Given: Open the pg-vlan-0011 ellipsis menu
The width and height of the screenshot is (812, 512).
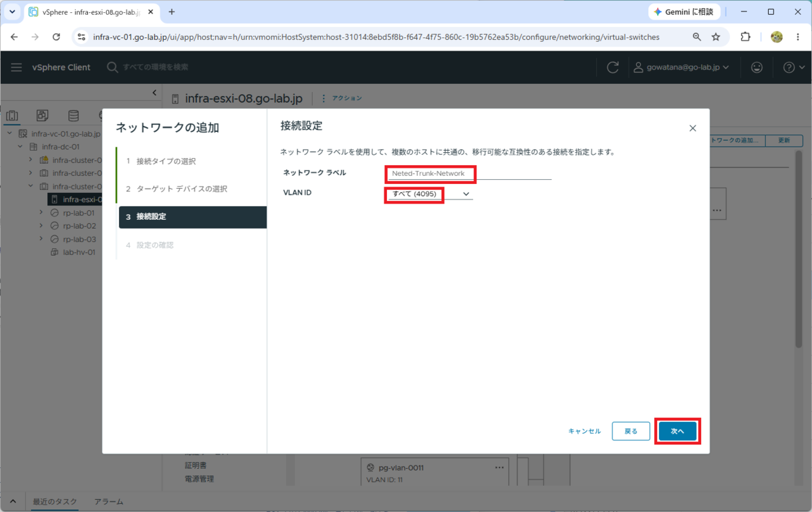Looking at the screenshot, I should click(499, 467).
